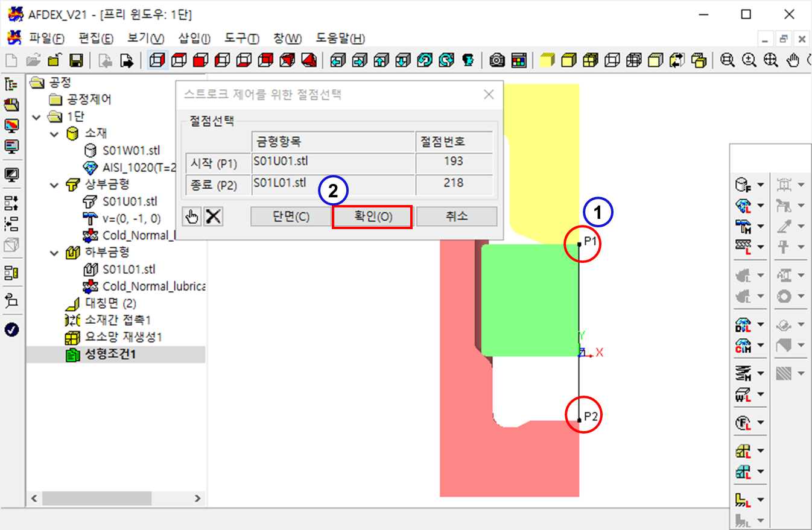Click the camera screenshot capture icon
Viewport: 812px width, 530px height.
pyautogui.click(x=497, y=60)
